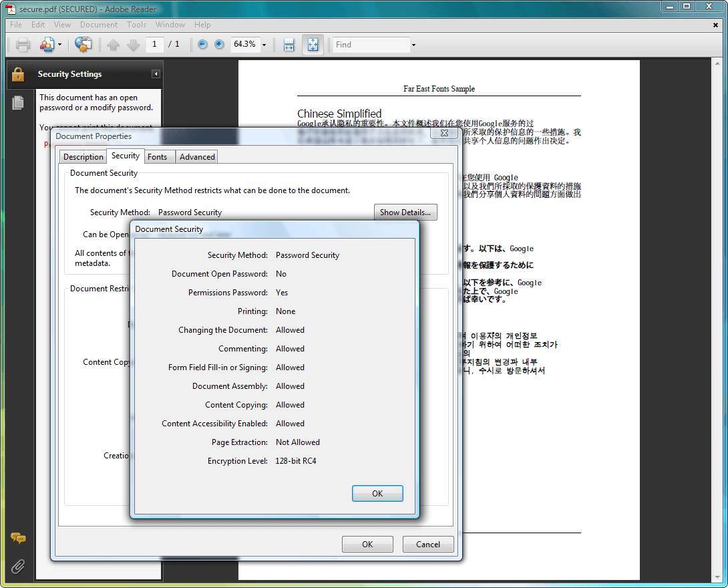Screen dimensions: 728x588
Task: Zoom in using the plus icon
Action: click(x=219, y=44)
